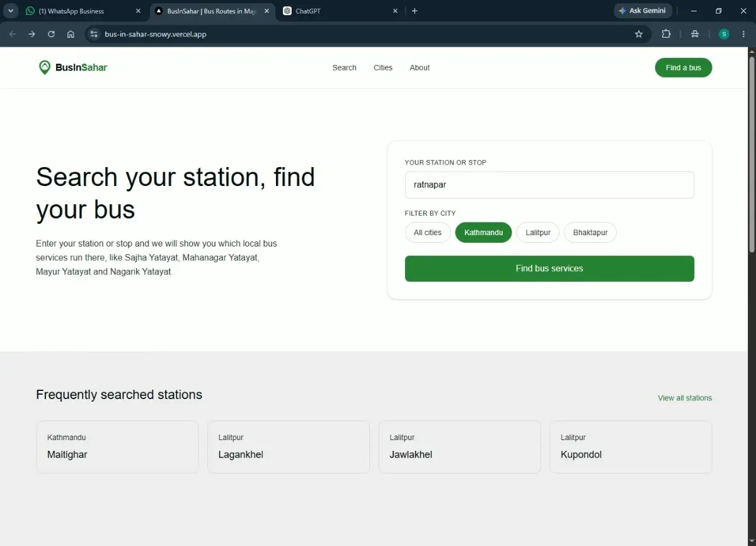Reload the current page
Screen dimensions: 756x546
(x=51, y=34)
